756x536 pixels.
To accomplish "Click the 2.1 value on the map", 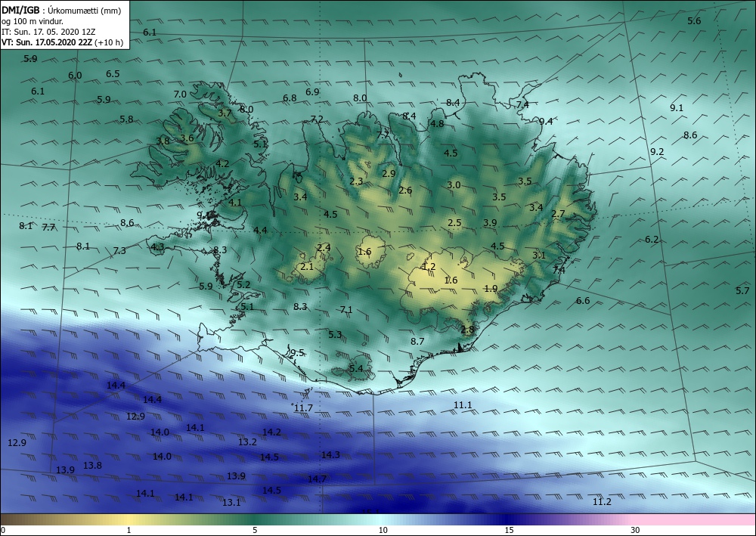I will tap(307, 266).
